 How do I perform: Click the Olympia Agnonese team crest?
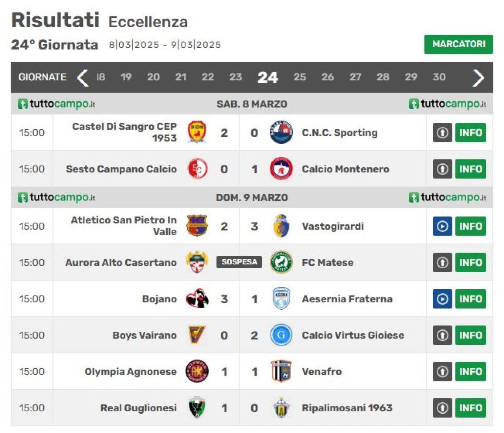pos(197,371)
